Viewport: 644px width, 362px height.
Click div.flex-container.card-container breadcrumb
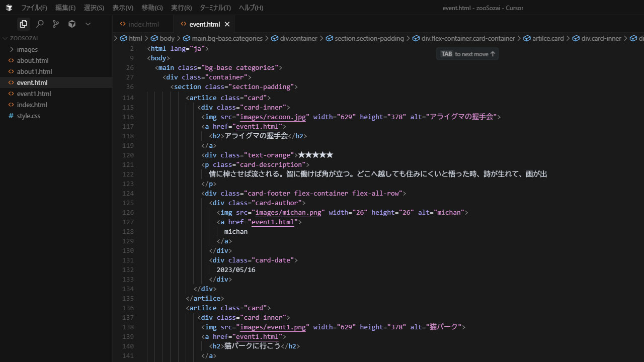pyautogui.click(x=464, y=38)
